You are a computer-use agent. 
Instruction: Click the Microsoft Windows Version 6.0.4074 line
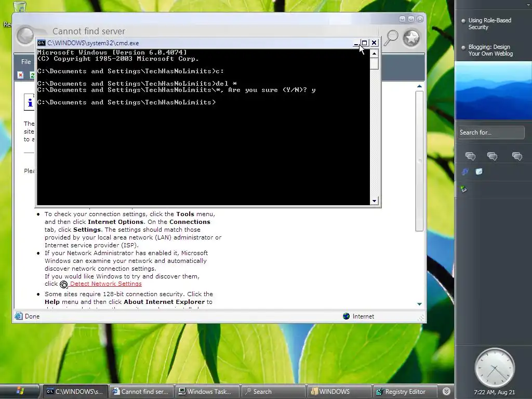(x=112, y=52)
